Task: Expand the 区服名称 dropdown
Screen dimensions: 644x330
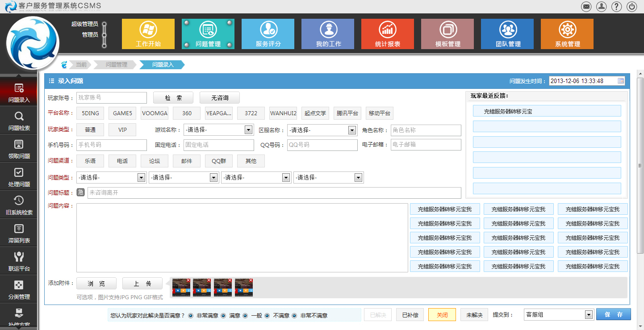Action: 322,130
